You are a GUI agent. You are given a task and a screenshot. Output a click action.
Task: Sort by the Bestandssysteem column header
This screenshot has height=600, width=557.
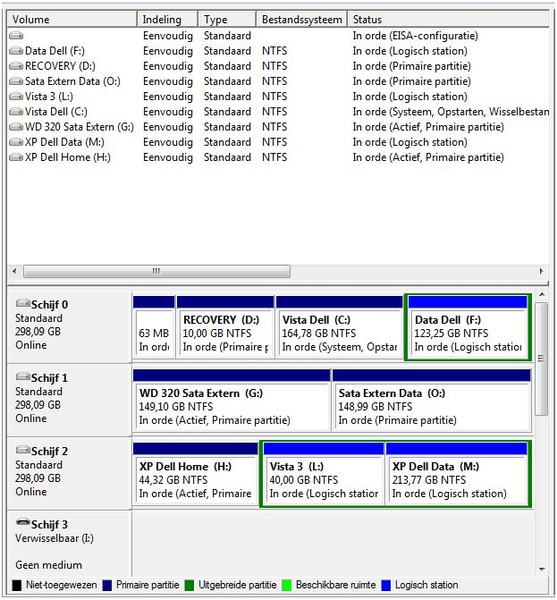(301, 19)
